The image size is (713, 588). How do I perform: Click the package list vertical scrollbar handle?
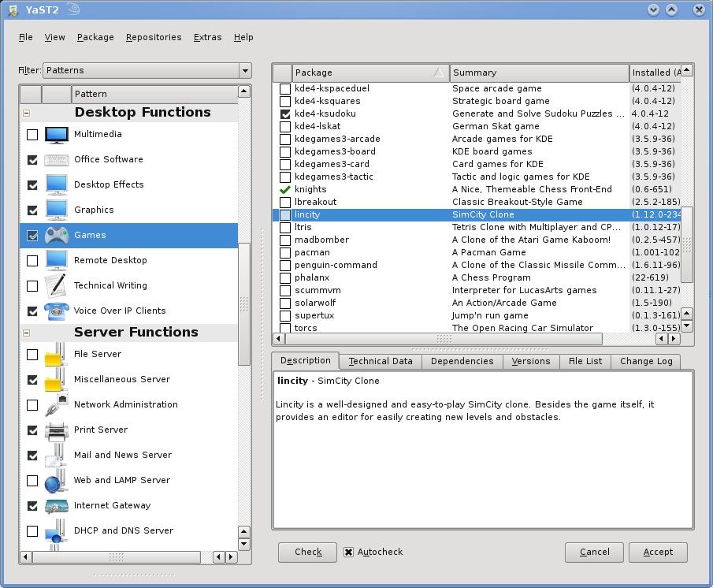click(x=686, y=244)
